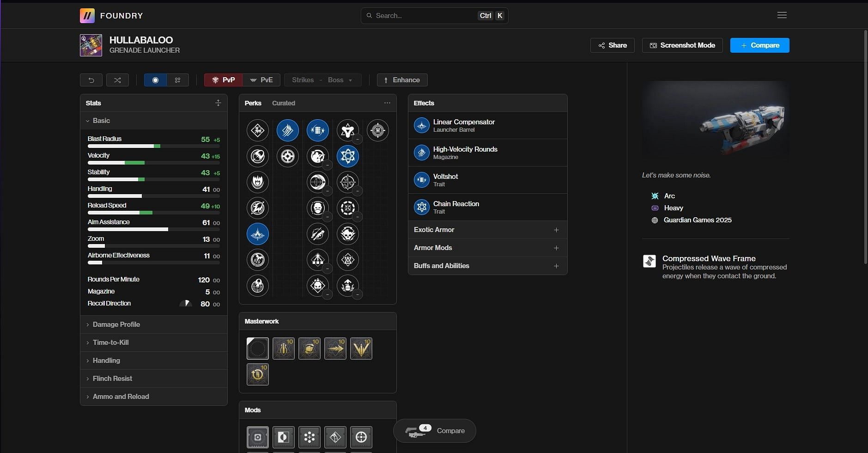Image resolution: width=868 pixels, height=453 pixels.
Task: Open the Perks panel more-options menu
Action: [x=387, y=103]
